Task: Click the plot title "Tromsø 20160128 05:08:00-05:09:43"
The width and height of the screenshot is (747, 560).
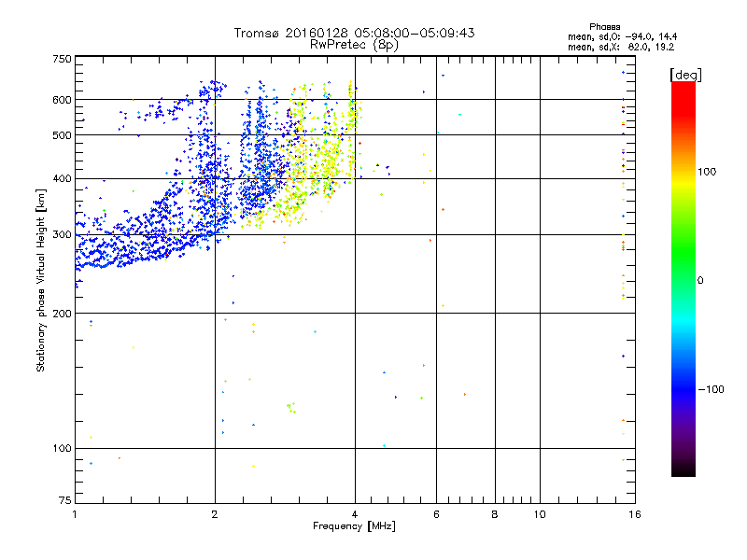Action: pyautogui.click(x=354, y=33)
